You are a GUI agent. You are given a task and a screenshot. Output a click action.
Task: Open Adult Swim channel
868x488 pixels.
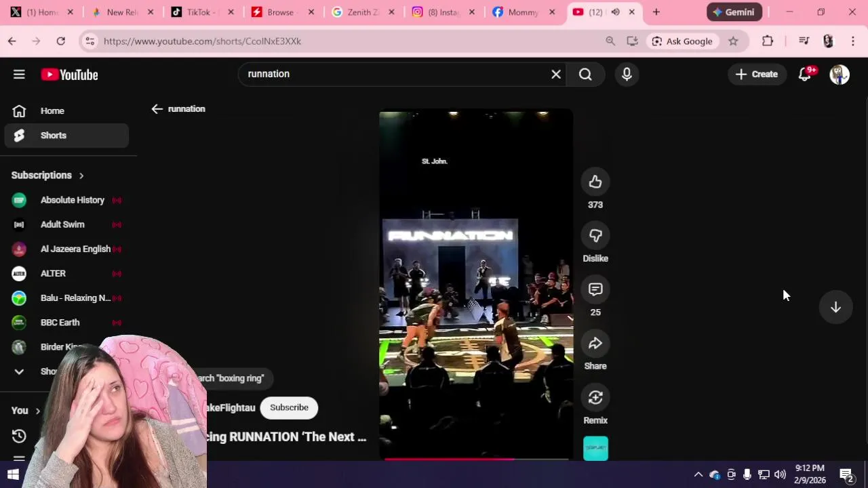click(x=66, y=224)
